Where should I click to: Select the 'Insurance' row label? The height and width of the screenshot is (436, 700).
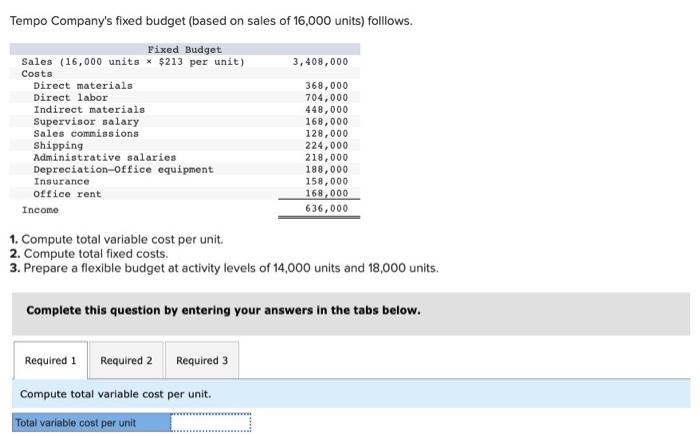(x=61, y=182)
